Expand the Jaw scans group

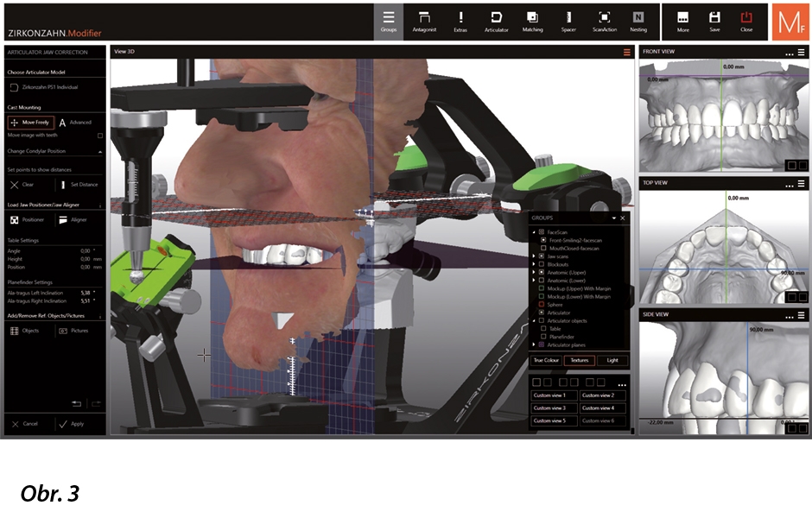[x=534, y=256]
